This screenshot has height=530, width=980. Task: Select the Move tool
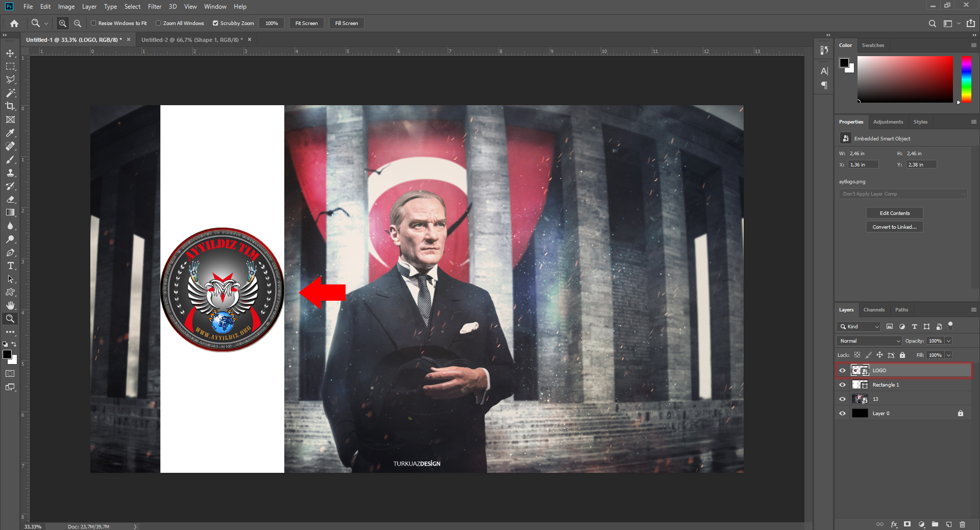pyautogui.click(x=10, y=53)
